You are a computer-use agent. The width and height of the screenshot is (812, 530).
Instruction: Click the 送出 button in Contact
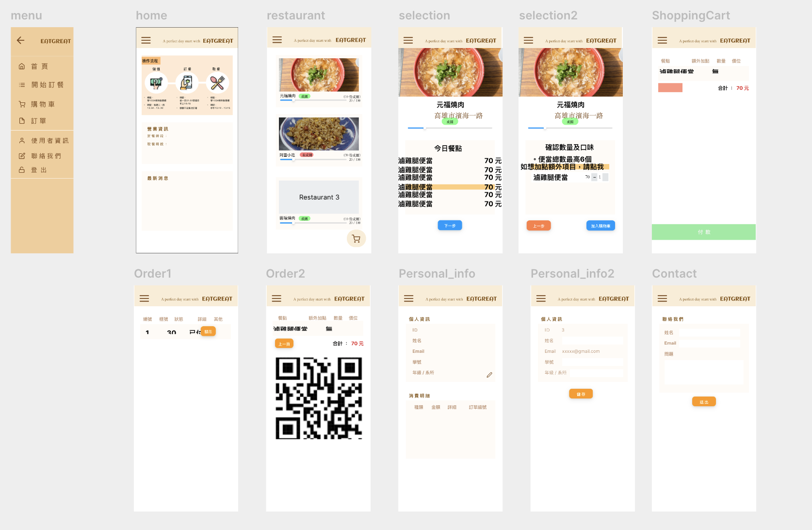(704, 402)
